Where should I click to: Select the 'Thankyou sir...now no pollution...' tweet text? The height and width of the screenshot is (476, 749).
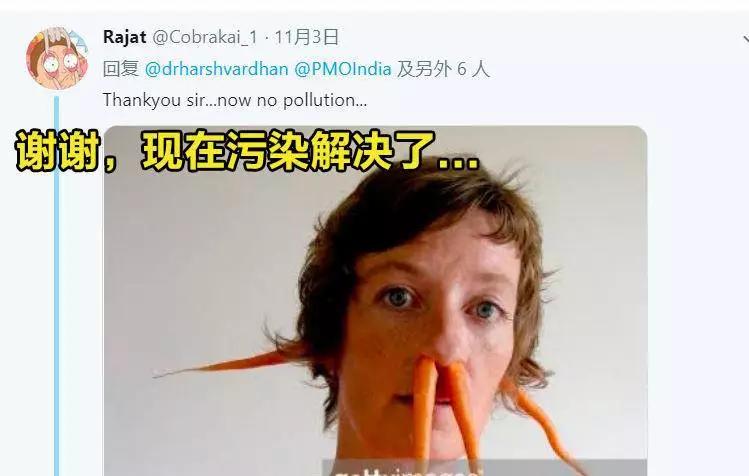click(x=235, y=100)
